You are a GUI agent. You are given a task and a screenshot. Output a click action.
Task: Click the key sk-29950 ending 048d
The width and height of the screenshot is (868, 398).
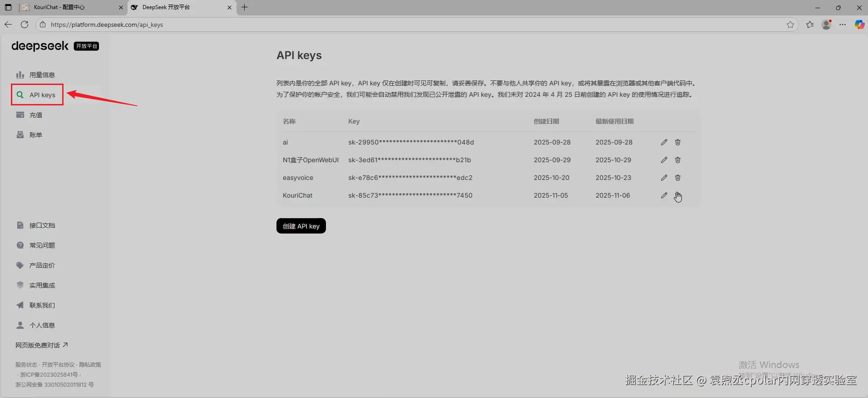[411, 142]
